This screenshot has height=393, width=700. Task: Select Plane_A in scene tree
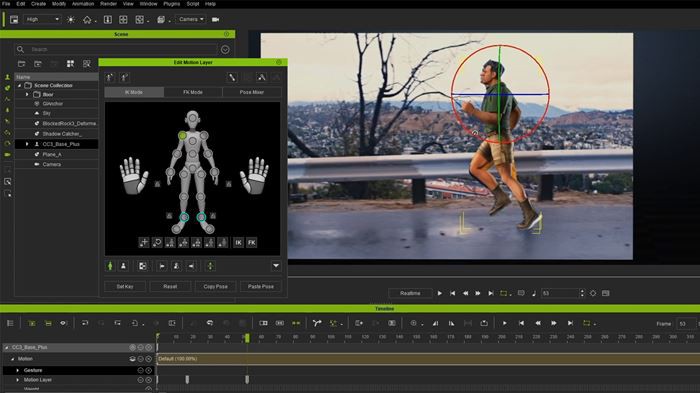[52, 155]
